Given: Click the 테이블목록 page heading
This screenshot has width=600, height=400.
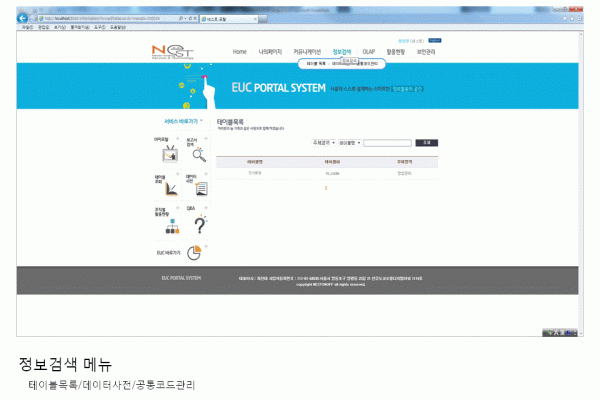Looking at the screenshot, I should tap(230, 122).
